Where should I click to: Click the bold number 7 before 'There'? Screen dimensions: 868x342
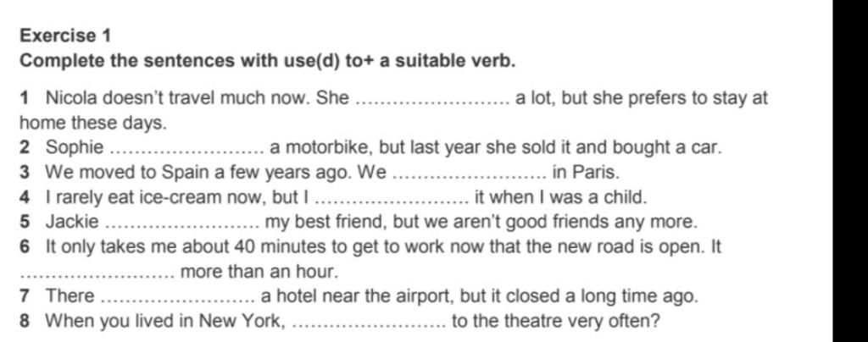tap(25, 296)
